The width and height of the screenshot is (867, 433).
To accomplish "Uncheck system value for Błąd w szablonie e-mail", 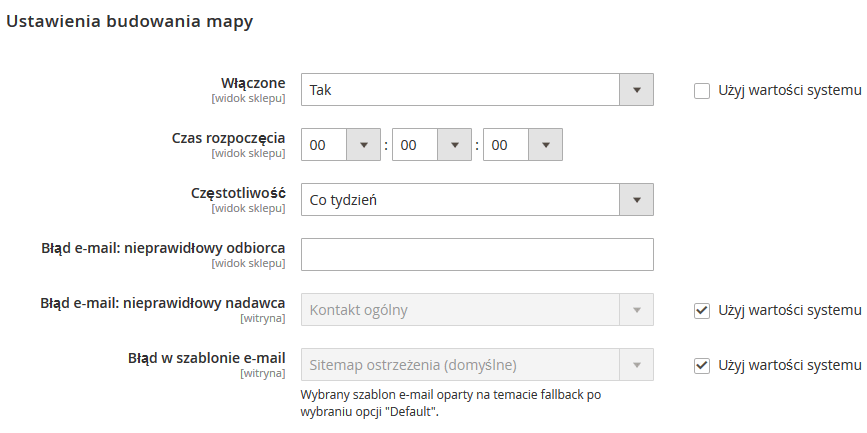I will coord(702,365).
